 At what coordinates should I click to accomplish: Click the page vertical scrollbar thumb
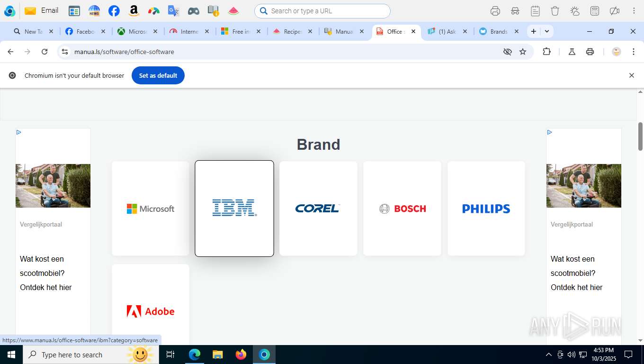point(640,136)
